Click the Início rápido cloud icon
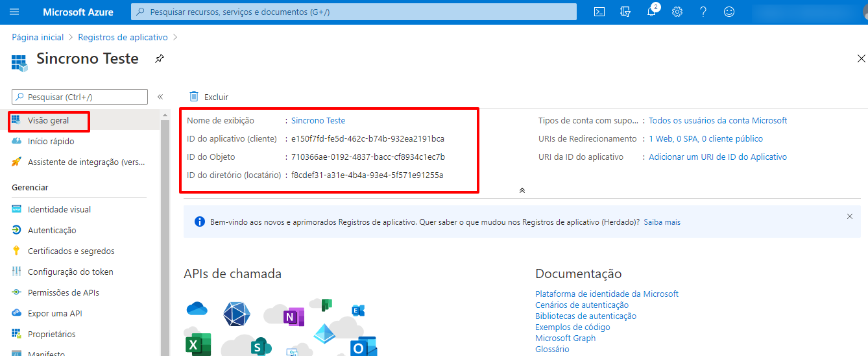Image resolution: width=868 pixels, height=356 pixels. [16, 141]
